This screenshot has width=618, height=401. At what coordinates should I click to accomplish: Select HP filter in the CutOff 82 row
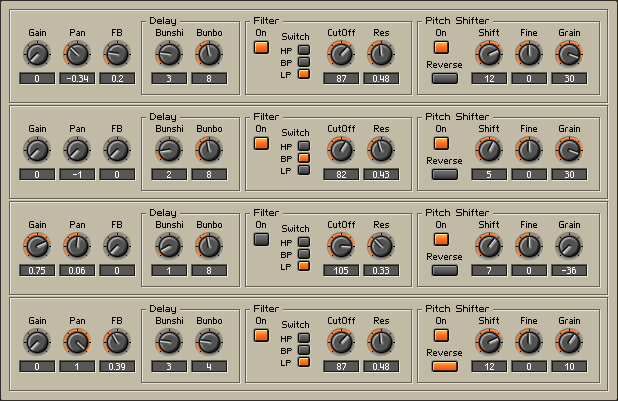point(304,146)
